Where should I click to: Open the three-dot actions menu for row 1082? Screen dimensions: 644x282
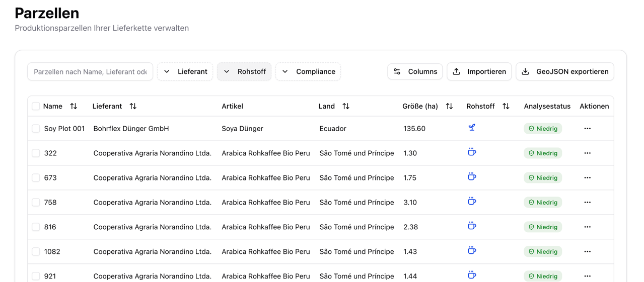coord(588,252)
